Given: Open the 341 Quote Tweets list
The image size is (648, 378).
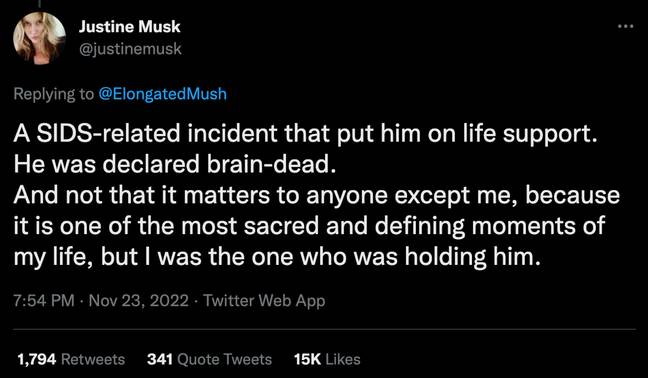Looking at the screenshot, I should tap(209, 359).
